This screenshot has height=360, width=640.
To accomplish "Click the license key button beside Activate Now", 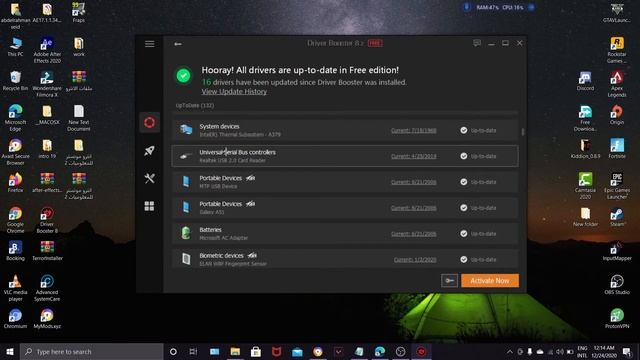I will click(x=449, y=280).
